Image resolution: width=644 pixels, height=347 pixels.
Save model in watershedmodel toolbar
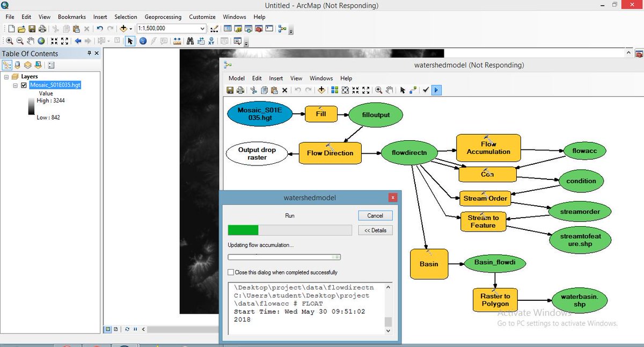coord(230,90)
